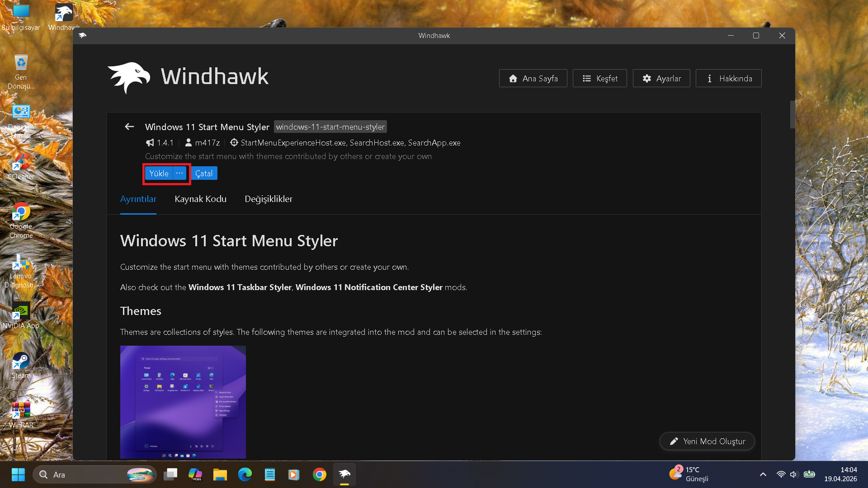Select the WinRAR desktop shortcut
This screenshot has height=488, width=868.
(x=21, y=415)
